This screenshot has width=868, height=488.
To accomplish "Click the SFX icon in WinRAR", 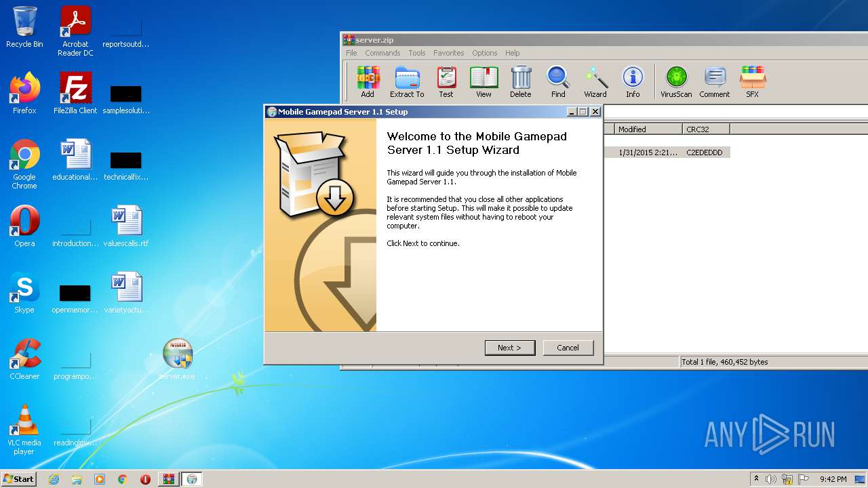I will pyautogui.click(x=753, y=82).
